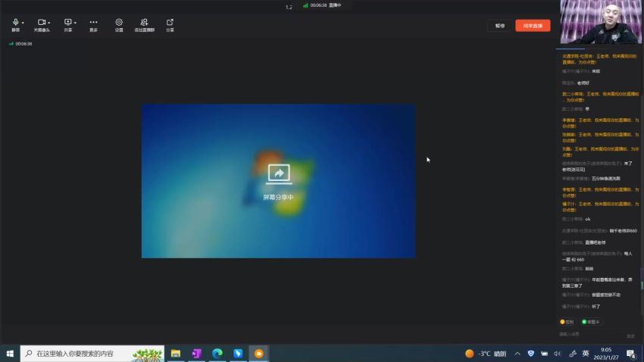This screenshot has width=644, height=362.
Task: Click the green chip below chat
Action: (591, 322)
